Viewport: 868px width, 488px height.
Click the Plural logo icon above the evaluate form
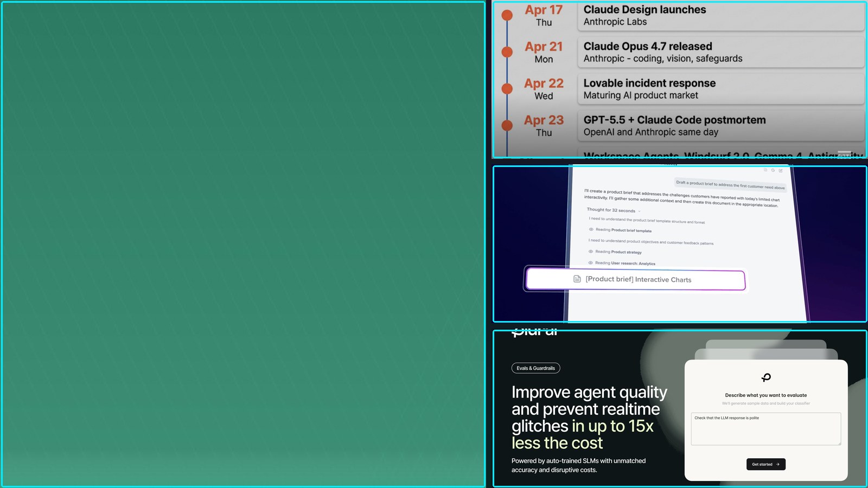pyautogui.click(x=766, y=377)
